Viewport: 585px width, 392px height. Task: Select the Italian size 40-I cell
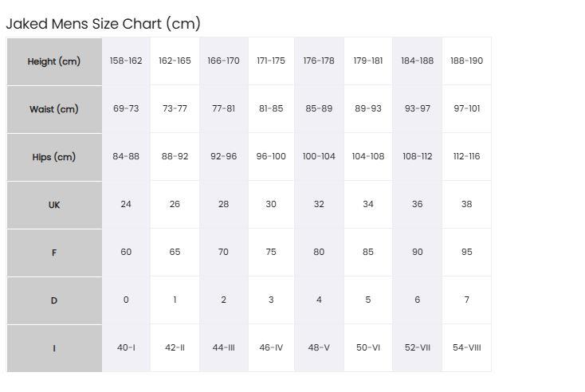pyautogui.click(x=126, y=347)
